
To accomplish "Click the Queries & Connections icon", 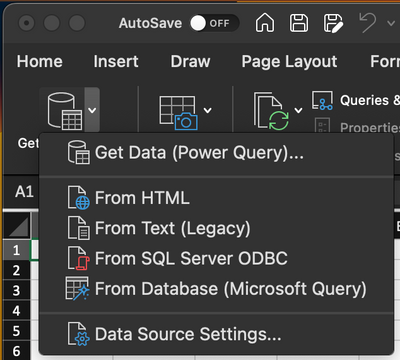I will [322, 100].
